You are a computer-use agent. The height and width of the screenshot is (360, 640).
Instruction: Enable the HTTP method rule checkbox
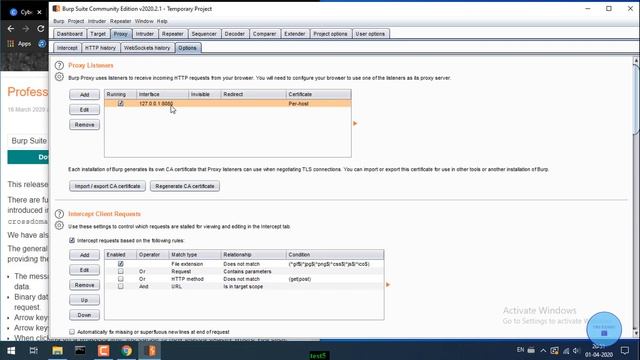click(120, 279)
